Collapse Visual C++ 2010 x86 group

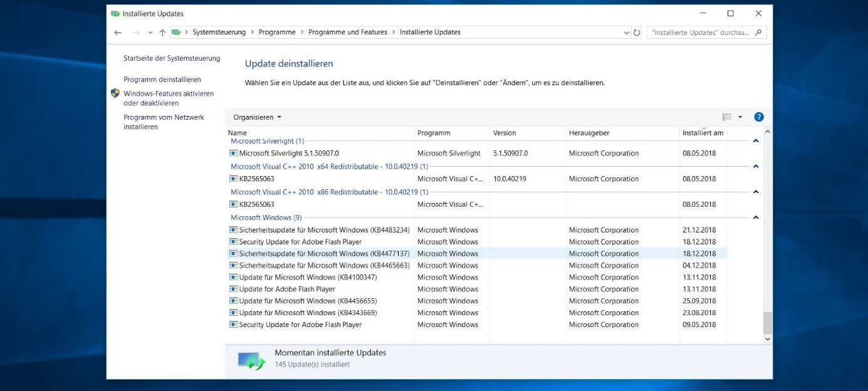pos(756,192)
